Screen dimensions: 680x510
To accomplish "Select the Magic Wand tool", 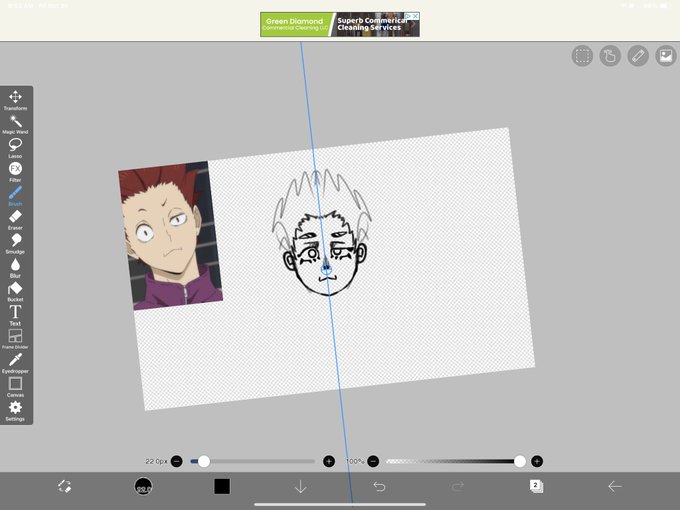I will (x=15, y=124).
